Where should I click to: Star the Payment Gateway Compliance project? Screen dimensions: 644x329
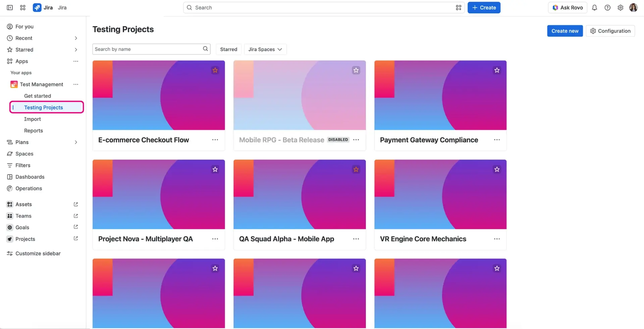[x=497, y=70]
